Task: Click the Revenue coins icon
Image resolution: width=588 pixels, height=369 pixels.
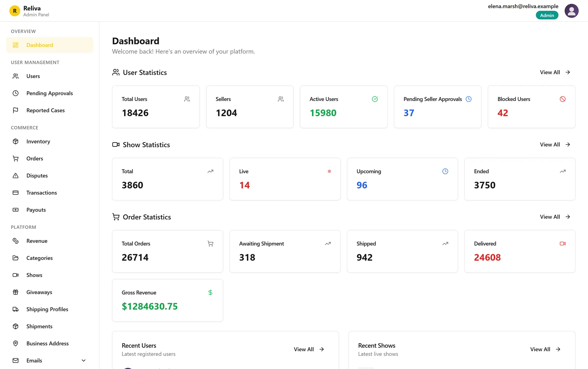Action: tap(16, 241)
